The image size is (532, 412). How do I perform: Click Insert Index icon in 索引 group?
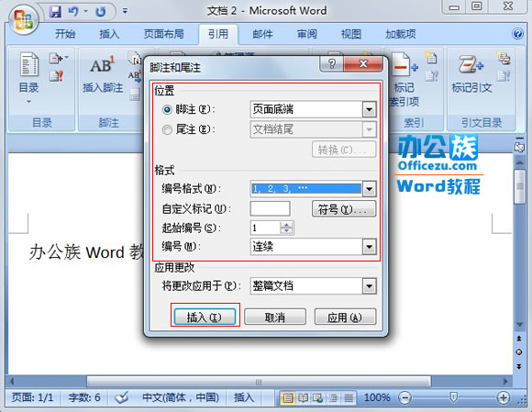pyautogui.click(x=432, y=58)
